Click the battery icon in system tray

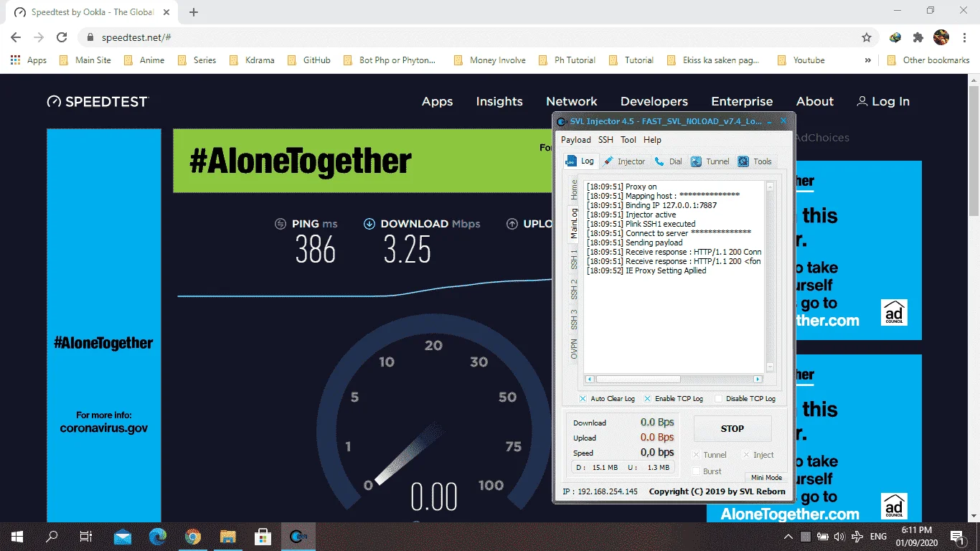tap(823, 537)
